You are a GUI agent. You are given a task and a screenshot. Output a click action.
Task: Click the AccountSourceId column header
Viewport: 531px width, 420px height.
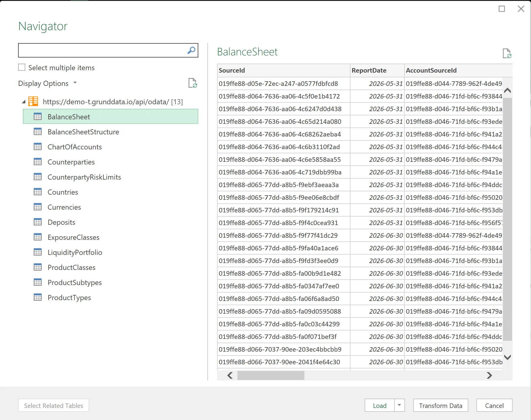(x=458, y=70)
